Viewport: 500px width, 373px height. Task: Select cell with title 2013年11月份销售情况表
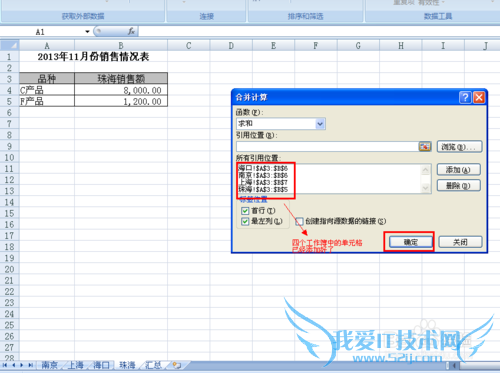(x=93, y=57)
